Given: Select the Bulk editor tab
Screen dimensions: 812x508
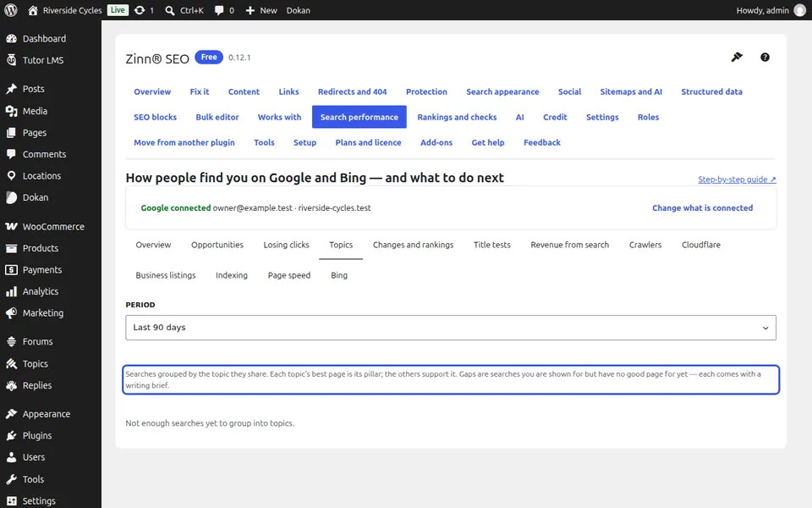Looking at the screenshot, I should pos(217,117).
